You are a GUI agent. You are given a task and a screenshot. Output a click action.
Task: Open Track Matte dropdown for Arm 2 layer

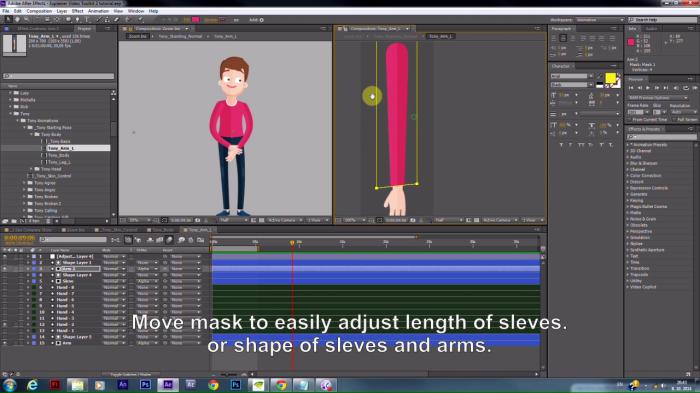(x=147, y=269)
